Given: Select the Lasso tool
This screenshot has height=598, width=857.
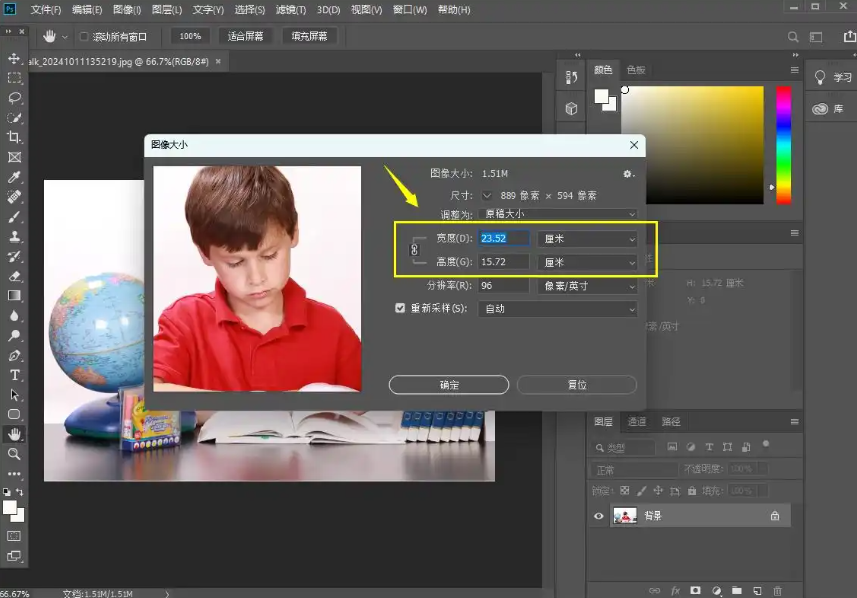Looking at the screenshot, I should [x=15, y=98].
